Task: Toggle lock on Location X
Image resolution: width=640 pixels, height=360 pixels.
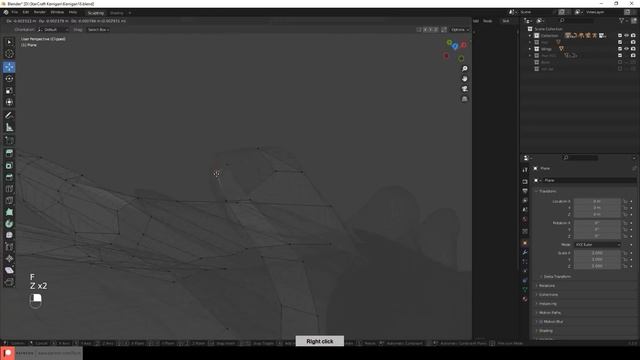Action: coord(625,202)
